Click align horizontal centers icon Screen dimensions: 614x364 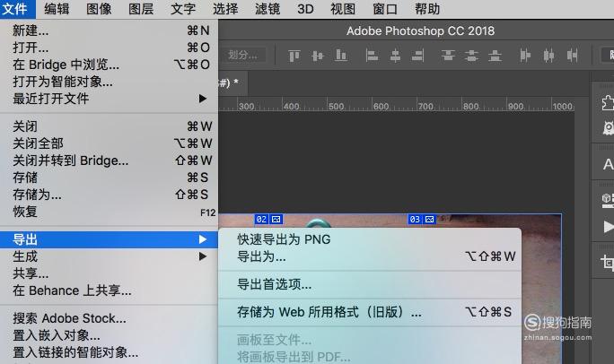tap(395, 56)
